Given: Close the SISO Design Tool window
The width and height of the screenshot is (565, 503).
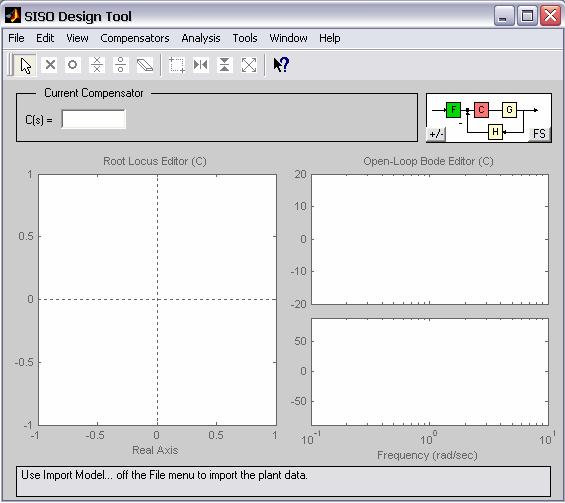Looking at the screenshot, I should [x=550, y=16].
